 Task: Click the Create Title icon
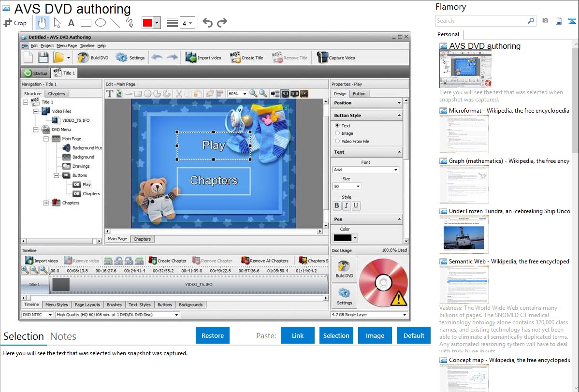click(x=235, y=58)
